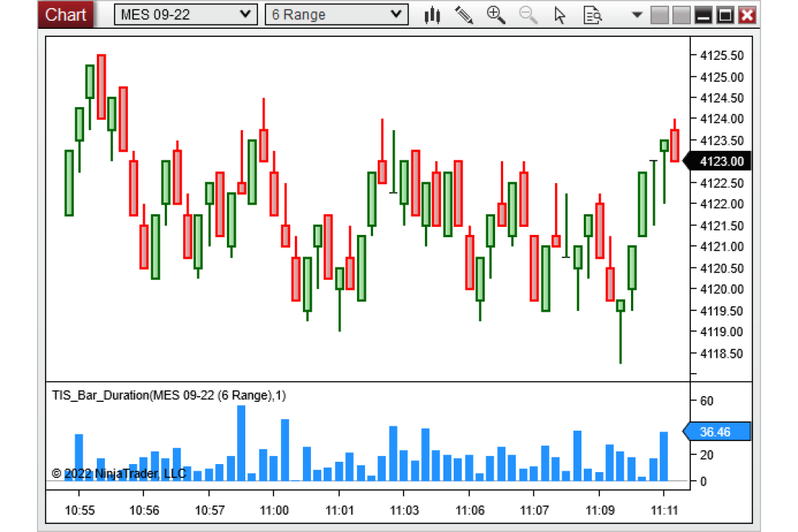This screenshot has width=798, height=532.
Task: Click the 11:11 time axis label
Action: coord(664,510)
